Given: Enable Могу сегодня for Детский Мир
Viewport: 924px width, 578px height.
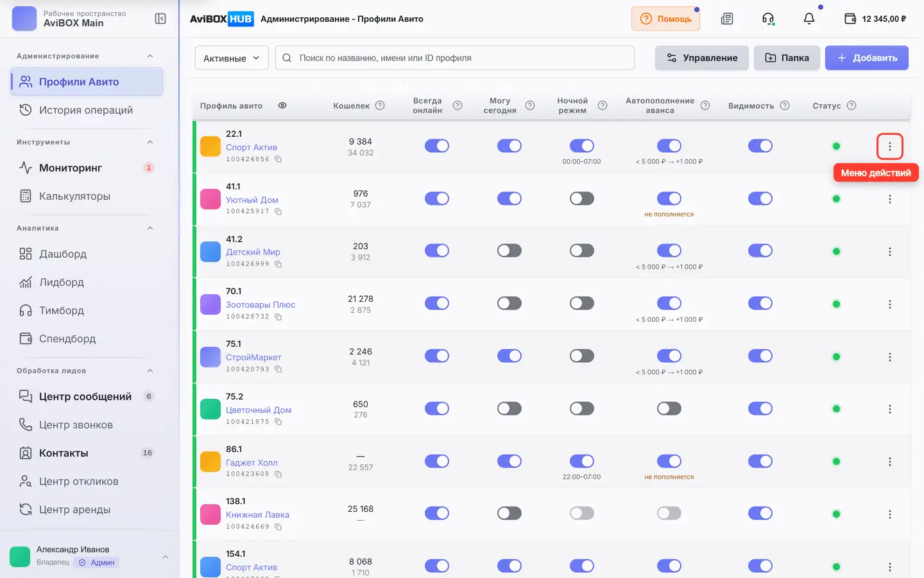Looking at the screenshot, I should pos(509,250).
